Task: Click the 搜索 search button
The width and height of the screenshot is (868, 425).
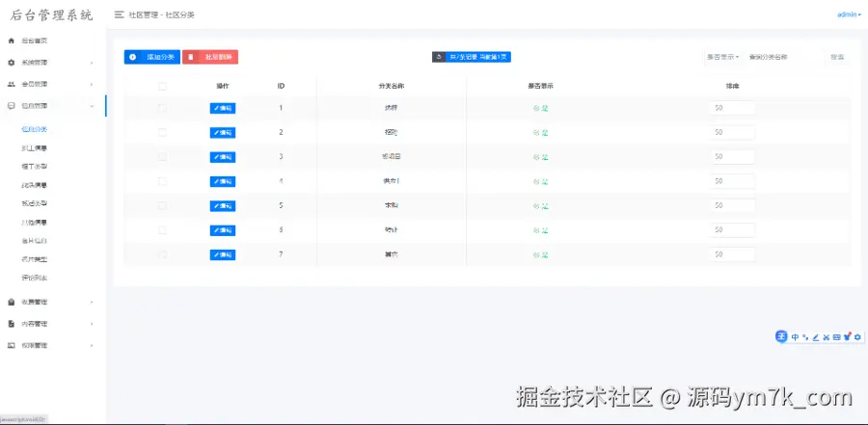Action: tap(837, 57)
